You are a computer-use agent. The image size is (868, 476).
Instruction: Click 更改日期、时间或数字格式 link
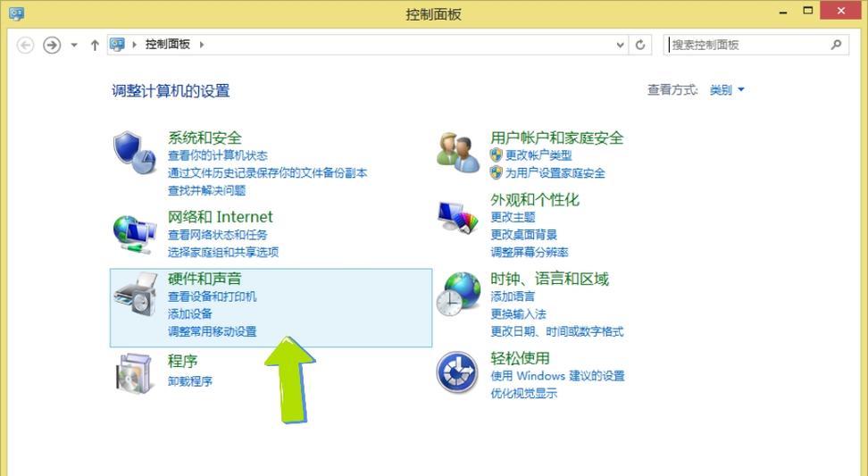coord(557,331)
